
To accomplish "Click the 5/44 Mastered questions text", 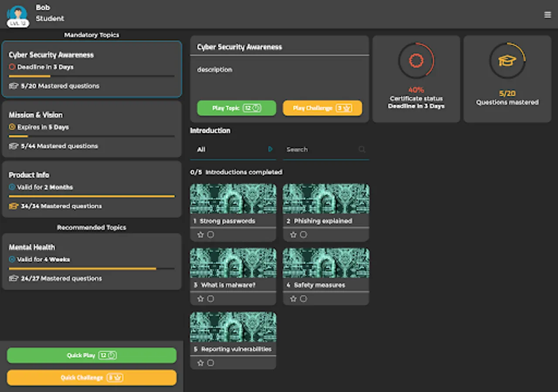I will click(59, 146).
